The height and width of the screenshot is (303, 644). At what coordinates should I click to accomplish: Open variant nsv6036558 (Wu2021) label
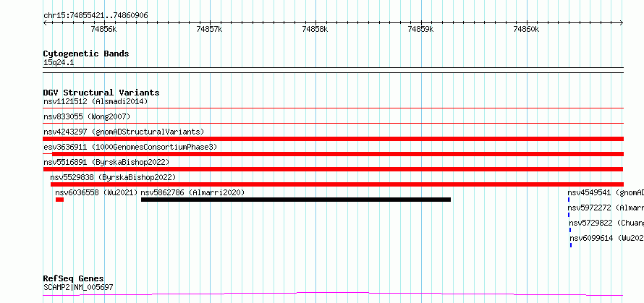(96, 192)
